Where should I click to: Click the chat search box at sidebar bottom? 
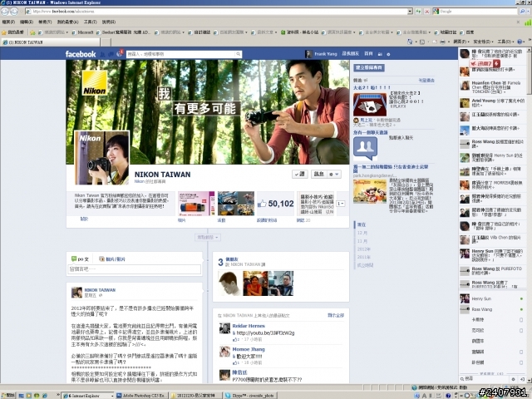(x=485, y=379)
